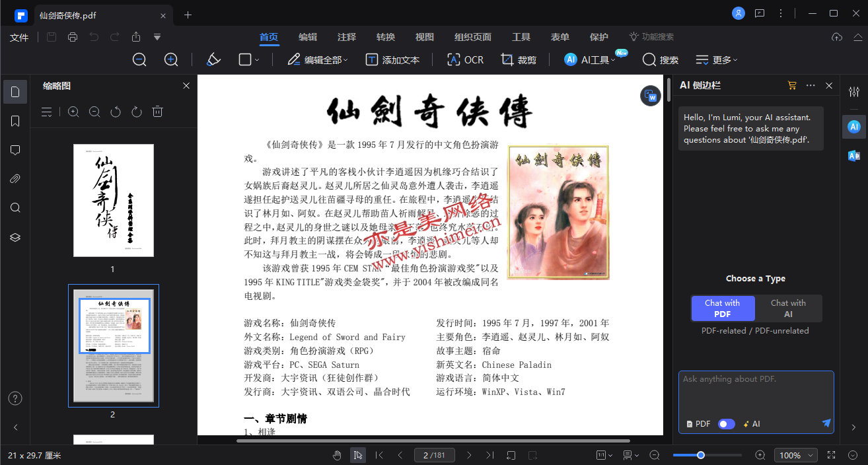
Task: Select the Chat with PDF mode
Action: tap(723, 308)
